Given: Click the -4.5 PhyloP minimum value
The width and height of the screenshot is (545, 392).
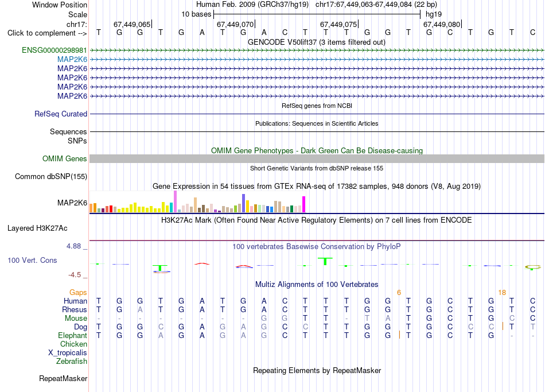Looking at the screenshot, I should click(x=75, y=275).
